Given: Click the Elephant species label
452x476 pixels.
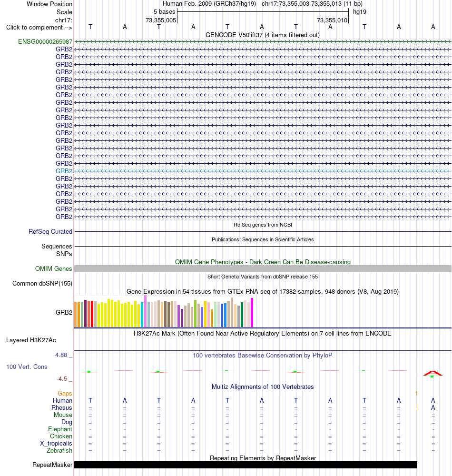Looking at the screenshot, I should [x=60, y=429].
